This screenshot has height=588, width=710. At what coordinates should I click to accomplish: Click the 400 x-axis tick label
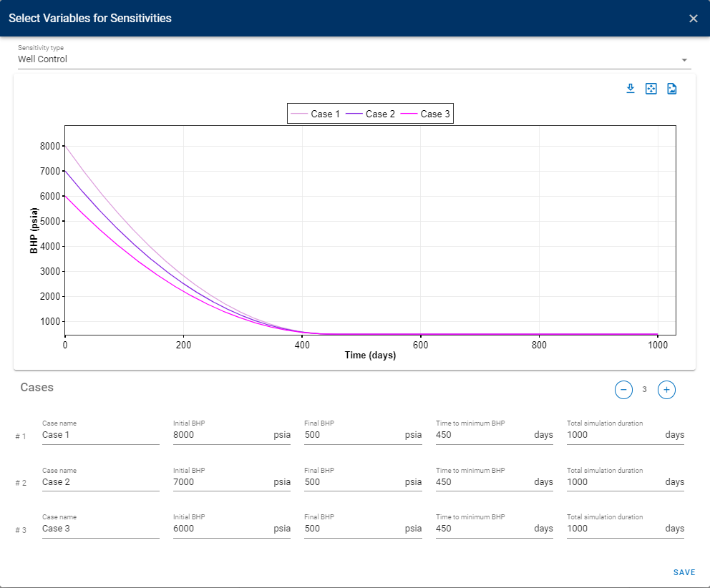(x=302, y=345)
